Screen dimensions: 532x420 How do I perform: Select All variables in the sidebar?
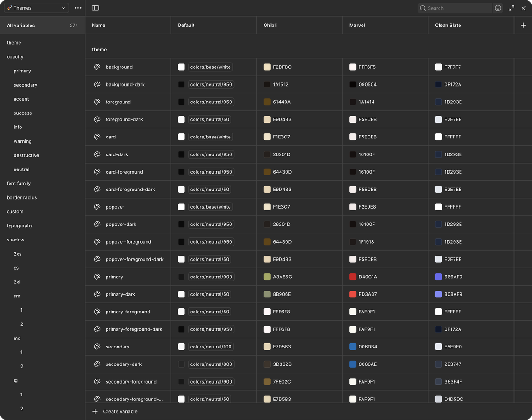click(21, 26)
